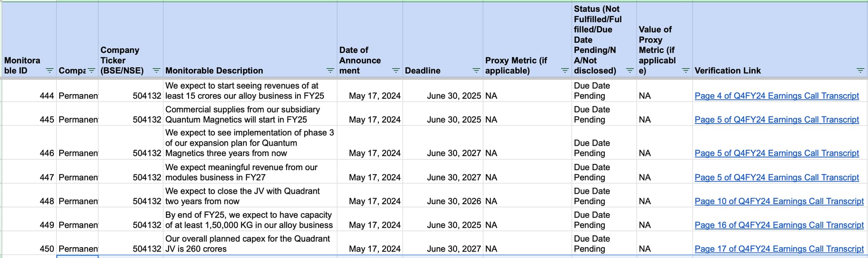The image size is (868, 258).
Task: Expand Value of Proxy Metric filter
Action: pyautogui.click(x=686, y=71)
